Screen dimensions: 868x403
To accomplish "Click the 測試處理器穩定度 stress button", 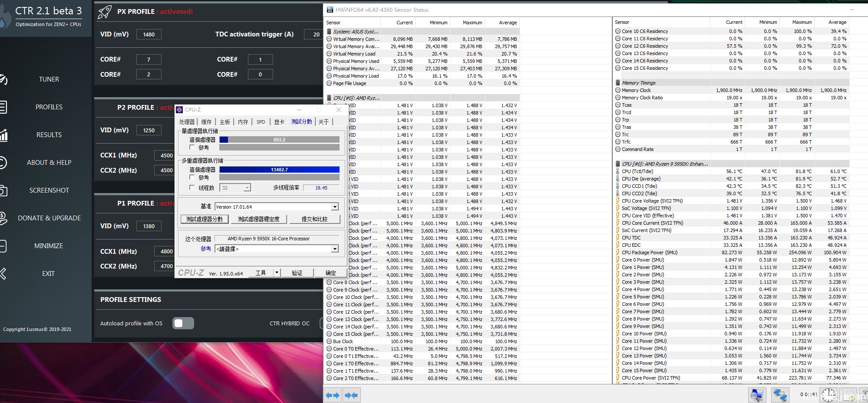I will 259,219.
